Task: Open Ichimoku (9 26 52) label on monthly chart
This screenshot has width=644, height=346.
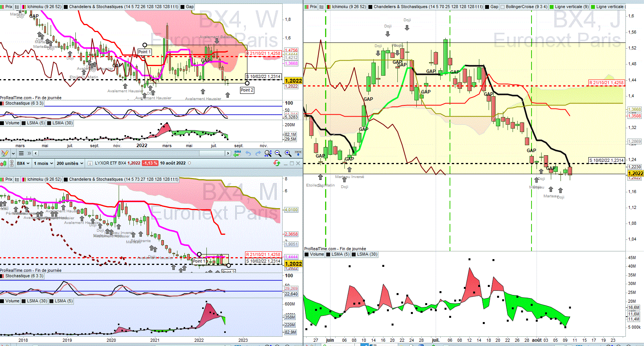Action: tap(44, 179)
